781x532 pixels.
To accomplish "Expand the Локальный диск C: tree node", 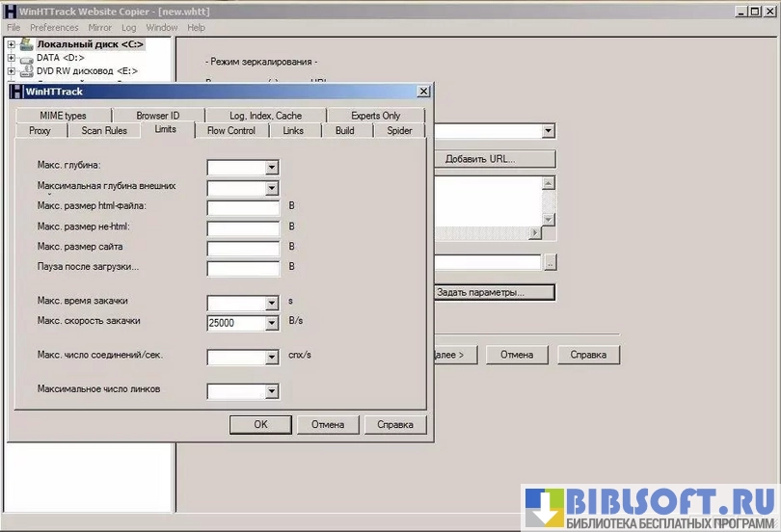I will pos(12,44).
